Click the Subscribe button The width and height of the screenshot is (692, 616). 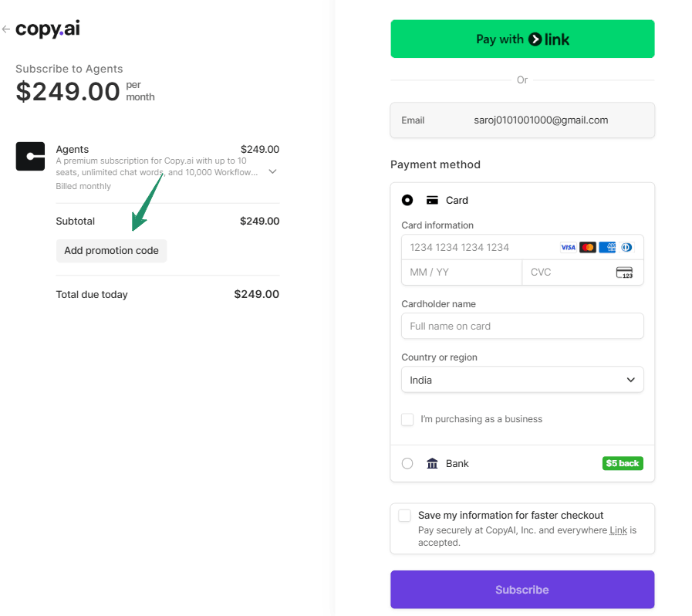(x=522, y=589)
